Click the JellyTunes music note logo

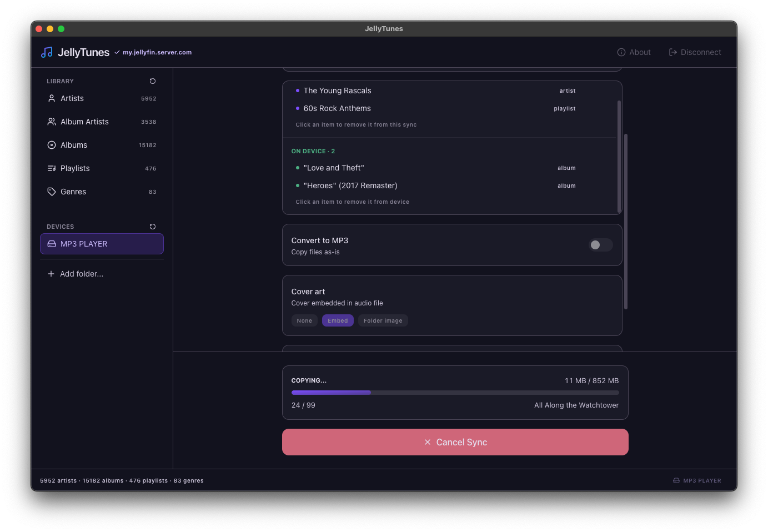[x=47, y=52]
